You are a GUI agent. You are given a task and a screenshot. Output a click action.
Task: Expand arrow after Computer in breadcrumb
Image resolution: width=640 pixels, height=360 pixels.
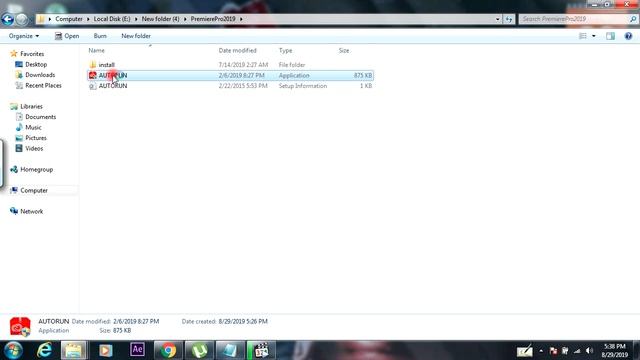point(88,19)
